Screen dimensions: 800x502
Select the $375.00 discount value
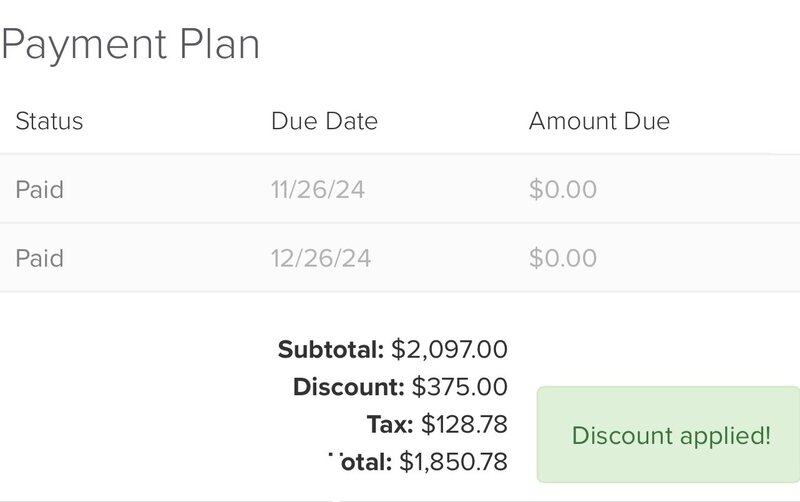point(459,387)
